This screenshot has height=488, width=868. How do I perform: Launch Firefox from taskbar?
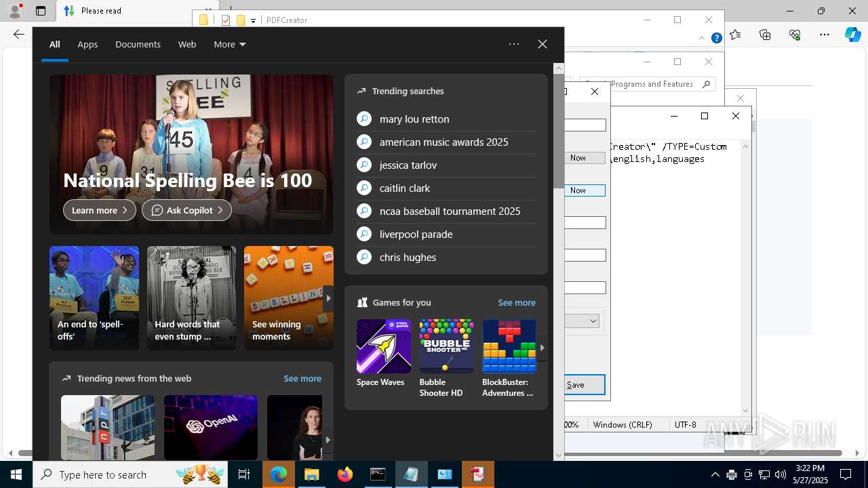[344, 475]
